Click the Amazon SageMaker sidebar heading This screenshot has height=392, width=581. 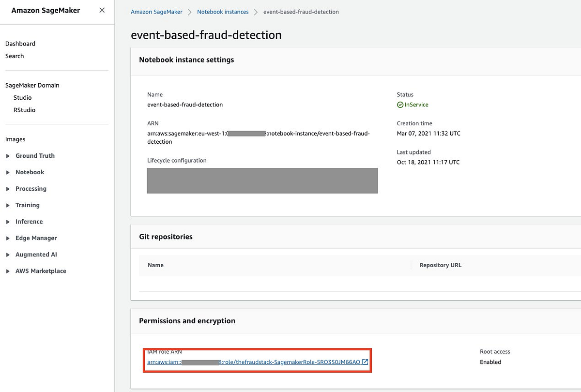pos(45,10)
